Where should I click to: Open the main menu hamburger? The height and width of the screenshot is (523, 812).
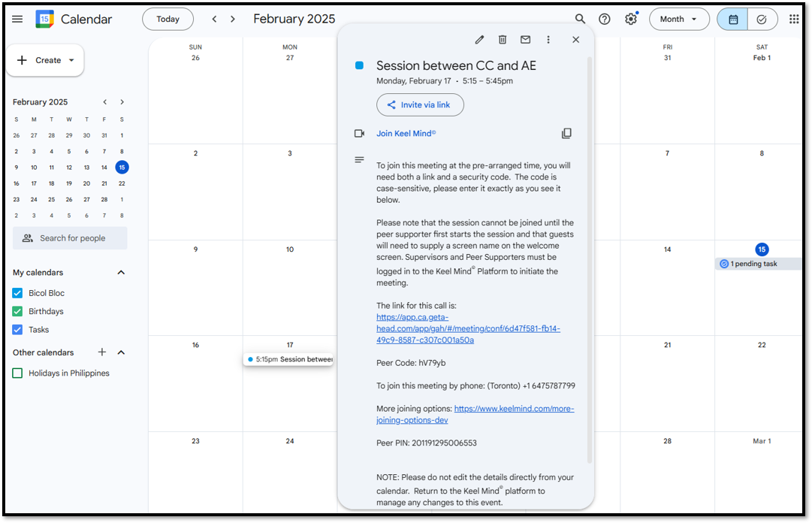point(17,19)
